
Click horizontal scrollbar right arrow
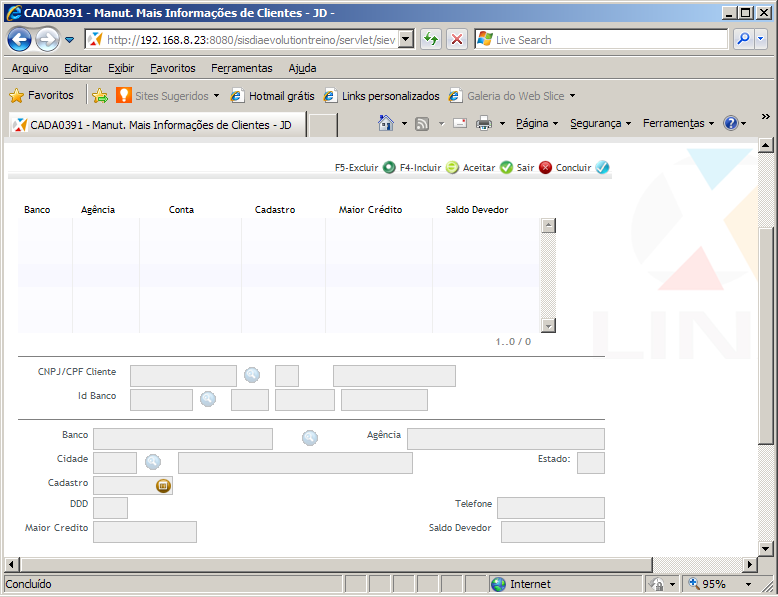(750, 564)
